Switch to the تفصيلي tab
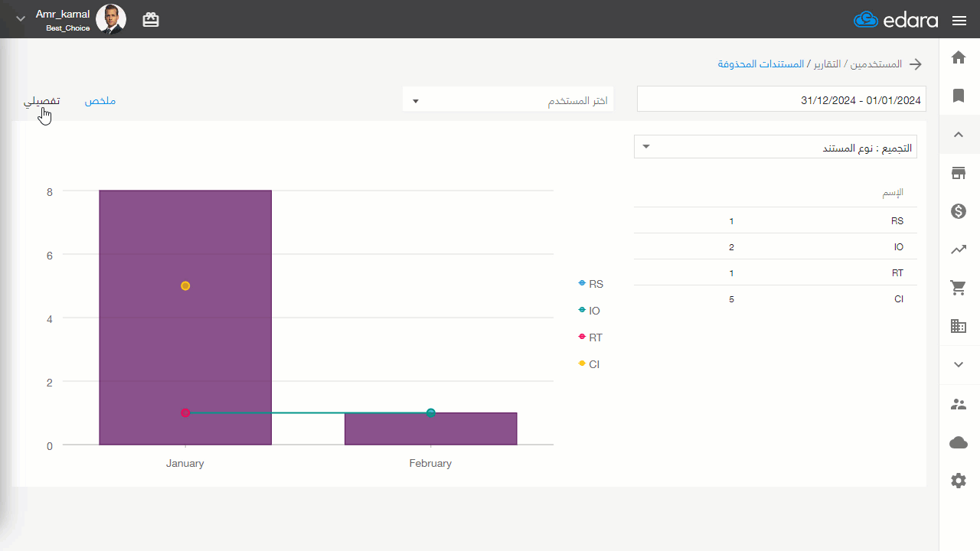The image size is (980, 551). (x=41, y=101)
